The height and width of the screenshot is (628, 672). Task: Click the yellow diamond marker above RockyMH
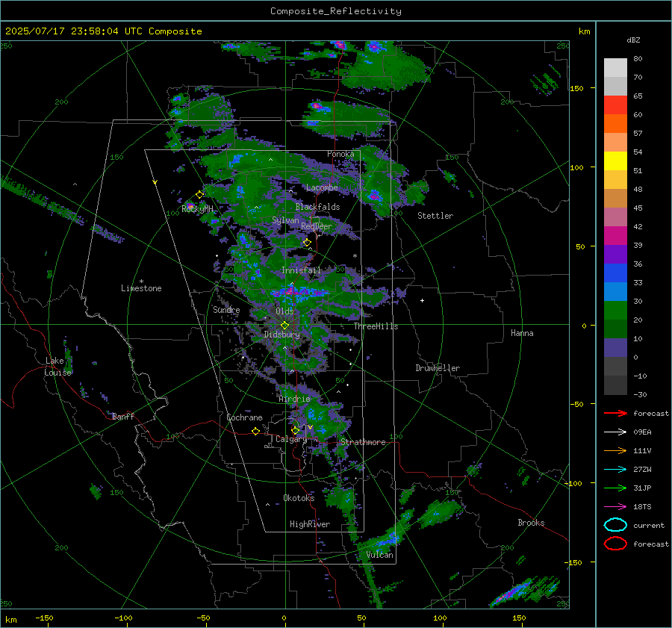(x=199, y=195)
